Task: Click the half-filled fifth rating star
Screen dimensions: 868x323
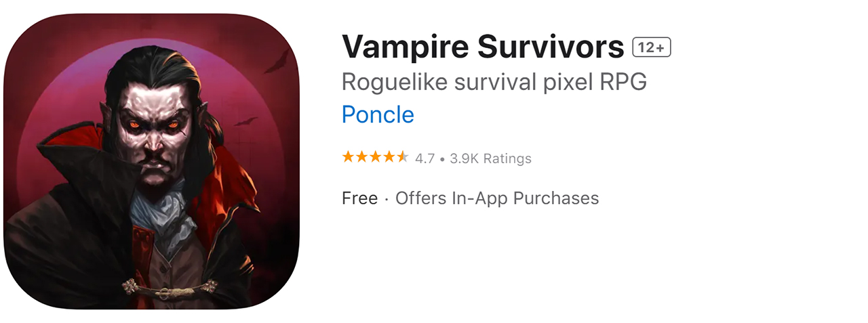Action: 403,157
